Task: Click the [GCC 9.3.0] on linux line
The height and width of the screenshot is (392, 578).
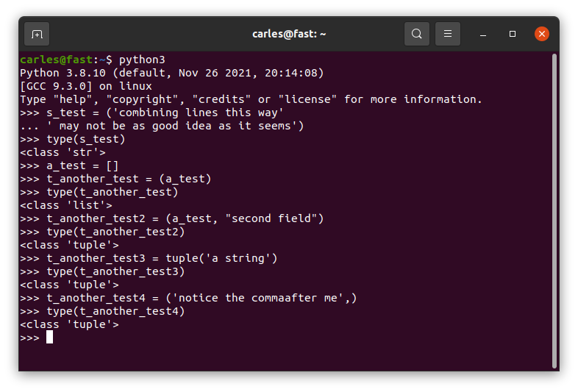Action: click(x=86, y=86)
